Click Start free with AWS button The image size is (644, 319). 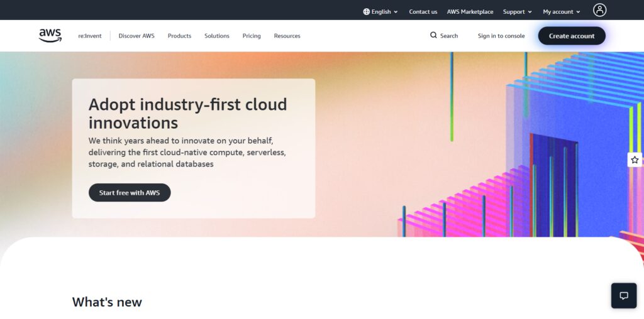pos(130,193)
